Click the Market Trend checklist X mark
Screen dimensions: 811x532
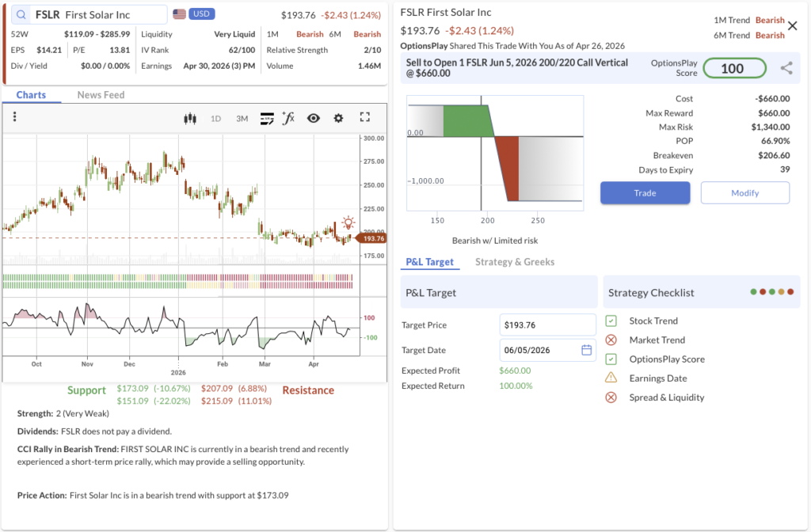pos(611,340)
